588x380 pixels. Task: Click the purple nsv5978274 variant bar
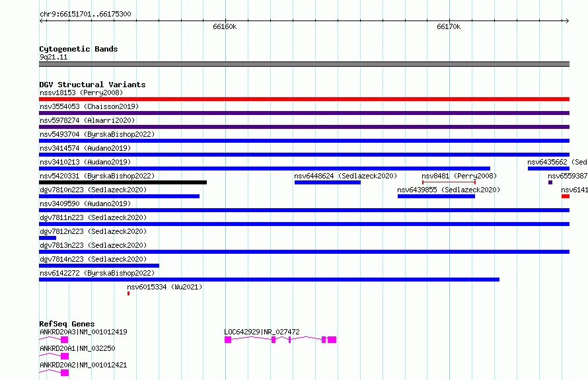304,127
